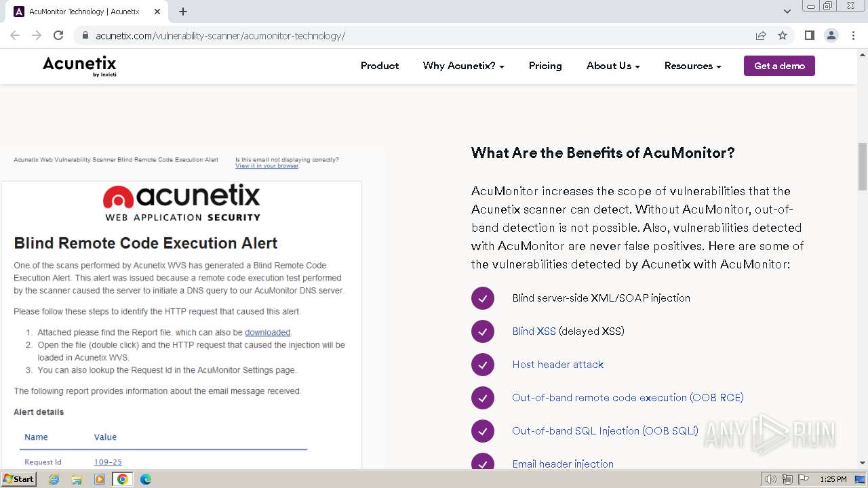Go forward using the browser forward arrow
868x488 pixels.
click(37, 35)
